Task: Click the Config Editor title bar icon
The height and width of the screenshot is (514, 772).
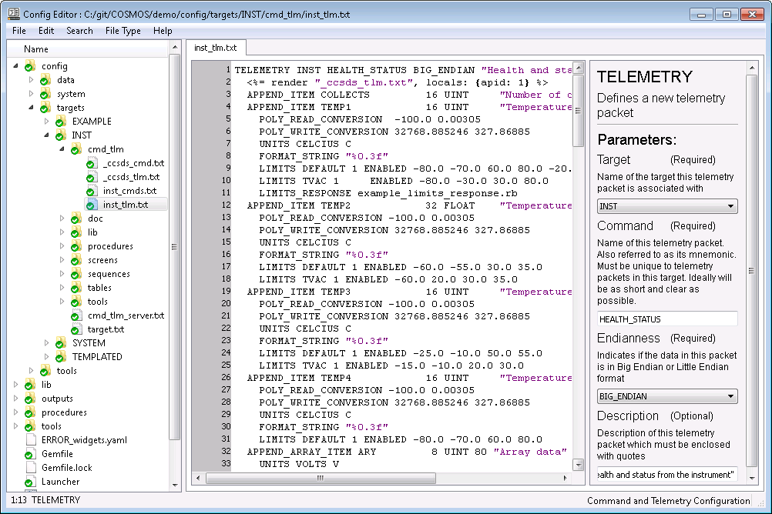Action: pyautogui.click(x=14, y=14)
